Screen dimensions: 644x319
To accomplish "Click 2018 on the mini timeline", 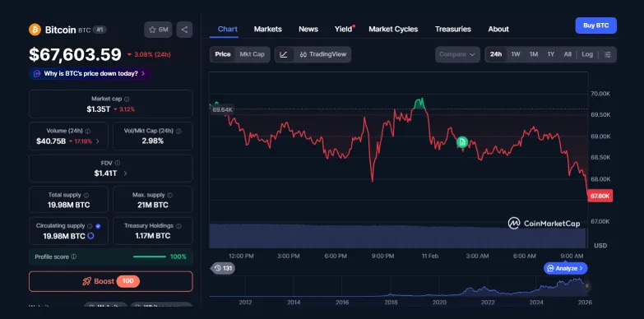I will click(x=391, y=303).
